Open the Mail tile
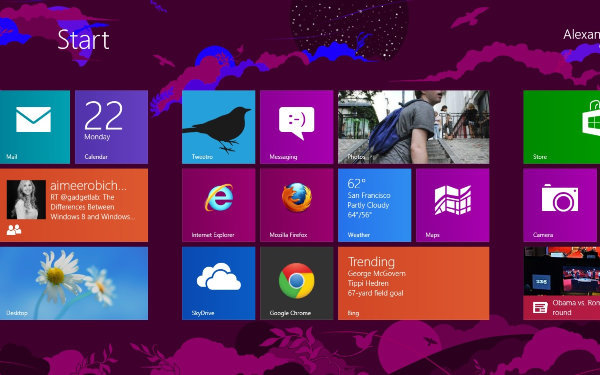This screenshot has width=600, height=375. click(x=35, y=127)
